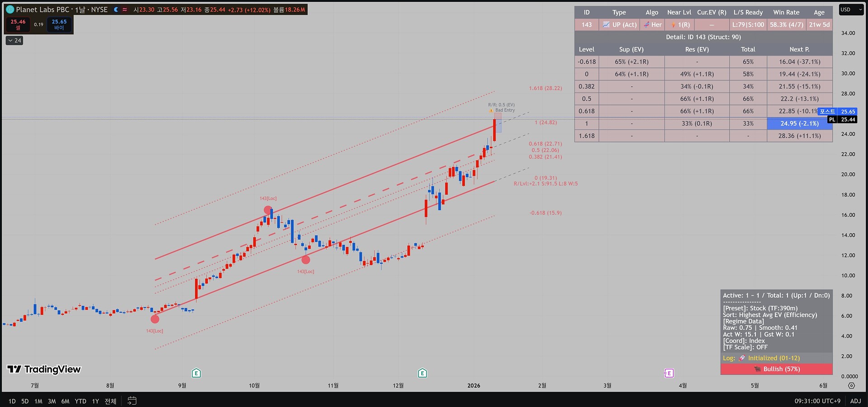
Task: Click the 0.618 (22.71) Fibonacci level label
Action: tap(546, 144)
